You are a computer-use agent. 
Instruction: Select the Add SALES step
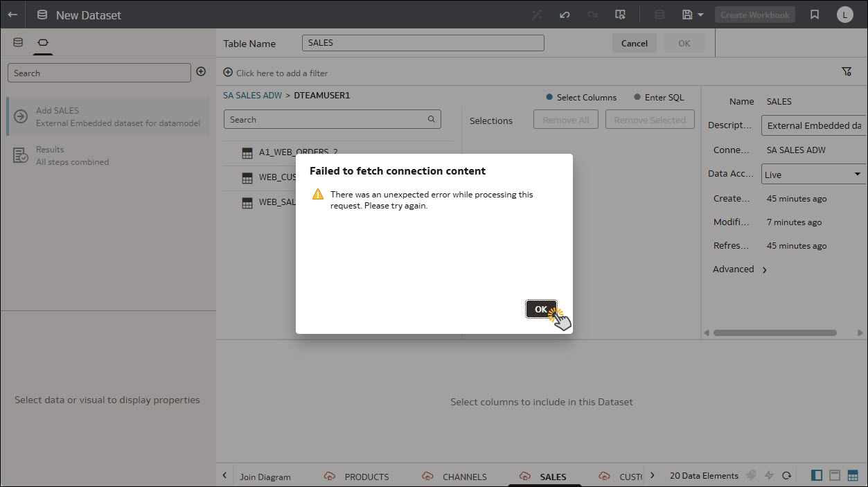pyautogui.click(x=108, y=116)
